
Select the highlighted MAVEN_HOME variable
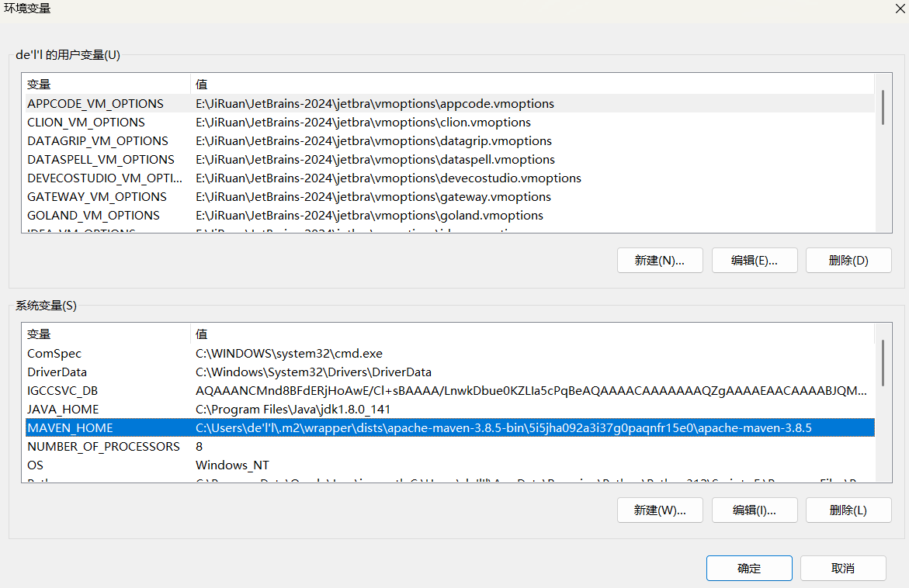pos(450,427)
